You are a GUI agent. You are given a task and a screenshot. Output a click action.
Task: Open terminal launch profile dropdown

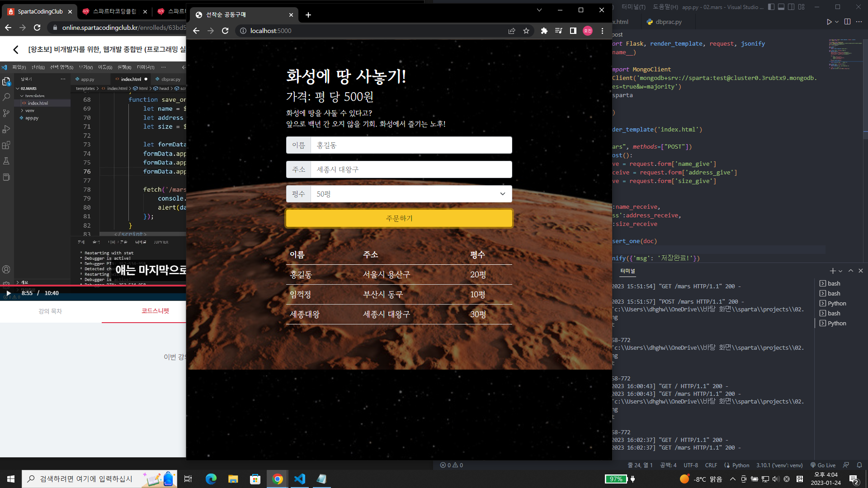(840, 271)
